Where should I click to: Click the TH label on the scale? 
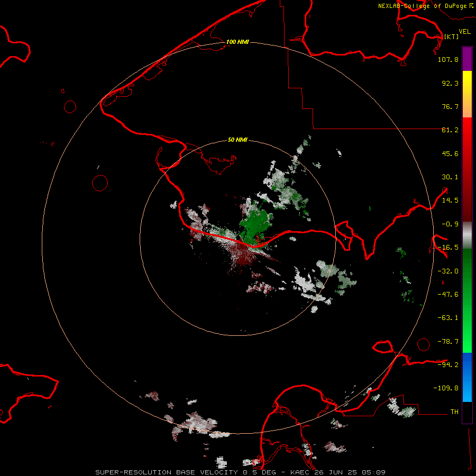[x=454, y=412]
